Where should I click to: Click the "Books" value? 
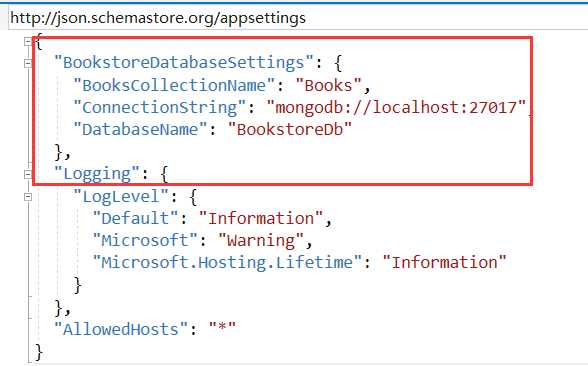tap(328, 85)
